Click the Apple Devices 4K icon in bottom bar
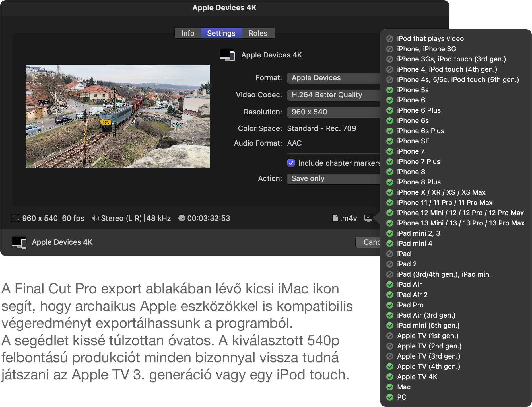 tap(19, 242)
